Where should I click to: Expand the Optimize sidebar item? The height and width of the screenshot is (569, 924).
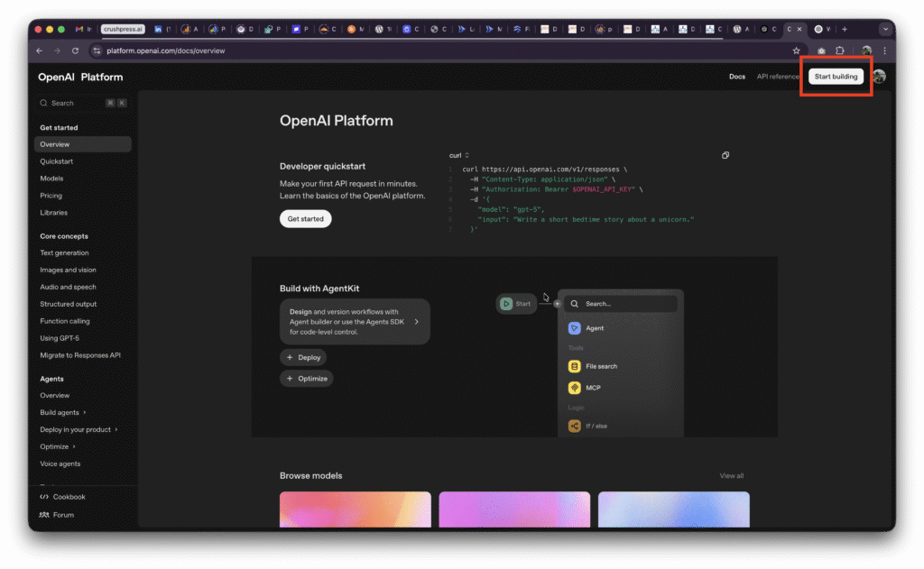click(58, 446)
